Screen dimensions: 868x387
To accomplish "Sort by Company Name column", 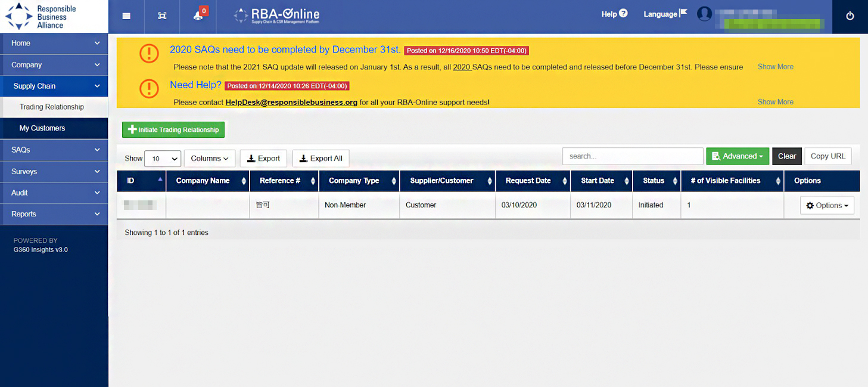I will [x=208, y=181].
